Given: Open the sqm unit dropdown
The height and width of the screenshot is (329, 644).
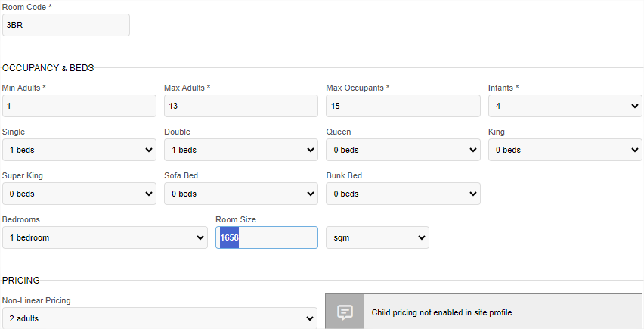Looking at the screenshot, I should (x=377, y=237).
